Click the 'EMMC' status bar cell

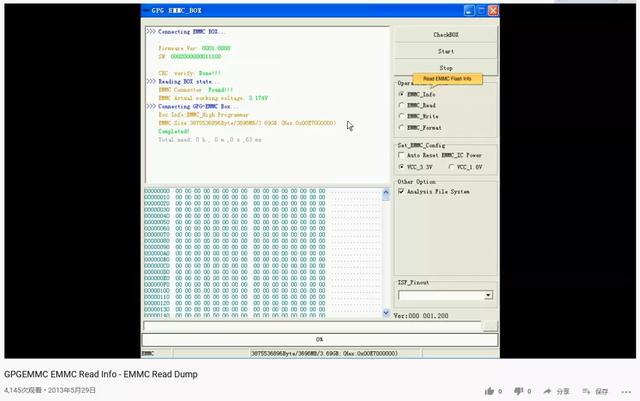point(148,353)
